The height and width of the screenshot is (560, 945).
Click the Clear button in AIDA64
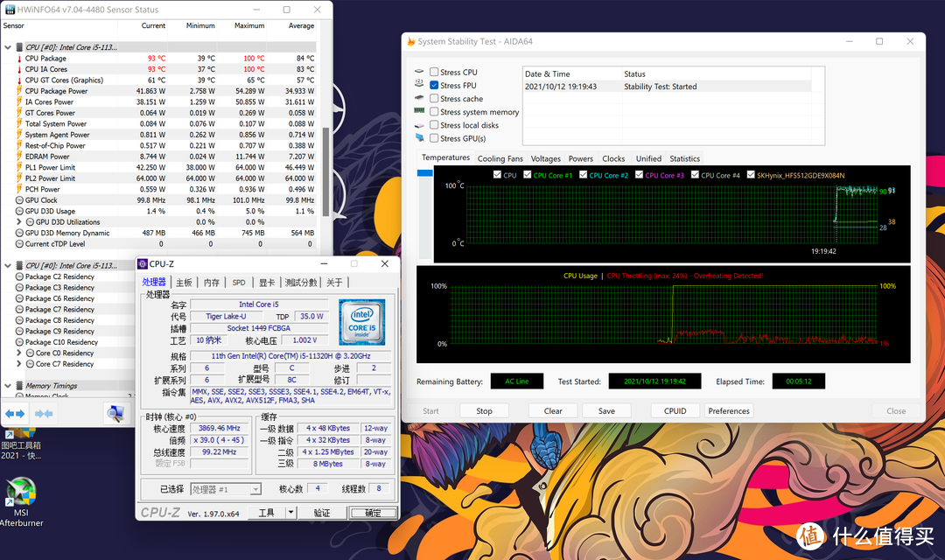pos(553,411)
